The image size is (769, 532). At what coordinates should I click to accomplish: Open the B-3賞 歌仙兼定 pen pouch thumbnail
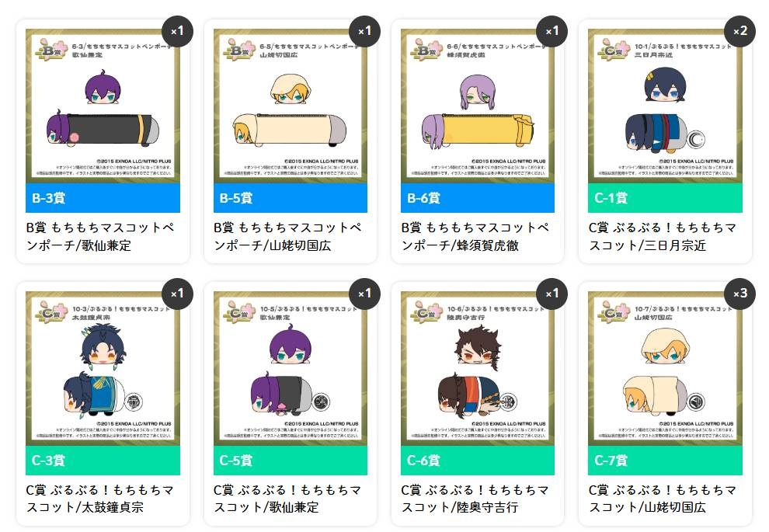tap(103, 106)
